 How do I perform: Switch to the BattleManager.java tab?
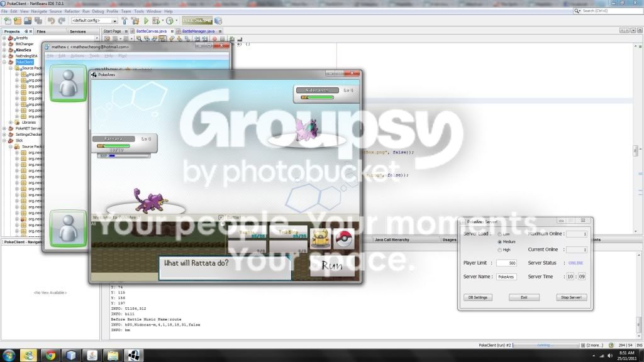pyautogui.click(x=198, y=31)
